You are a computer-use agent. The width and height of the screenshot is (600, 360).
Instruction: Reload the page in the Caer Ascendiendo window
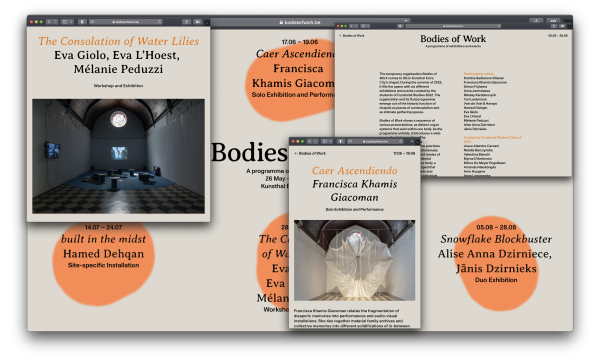click(x=401, y=142)
